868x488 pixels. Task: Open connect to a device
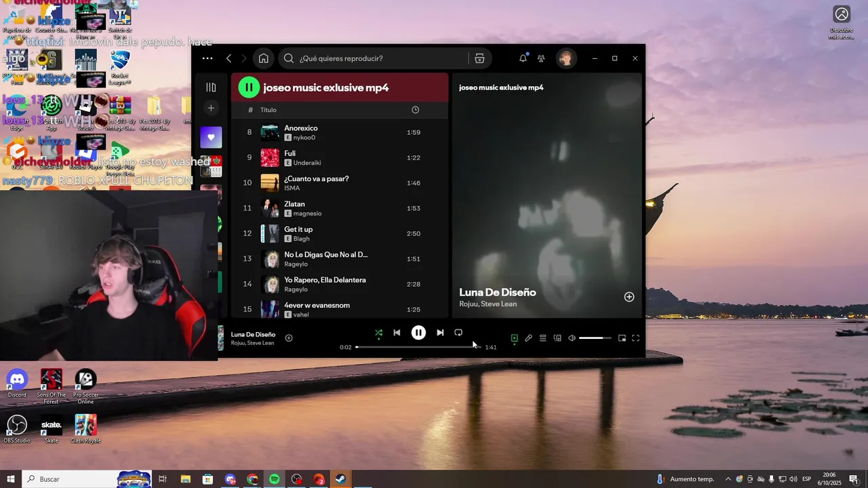tap(557, 338)
